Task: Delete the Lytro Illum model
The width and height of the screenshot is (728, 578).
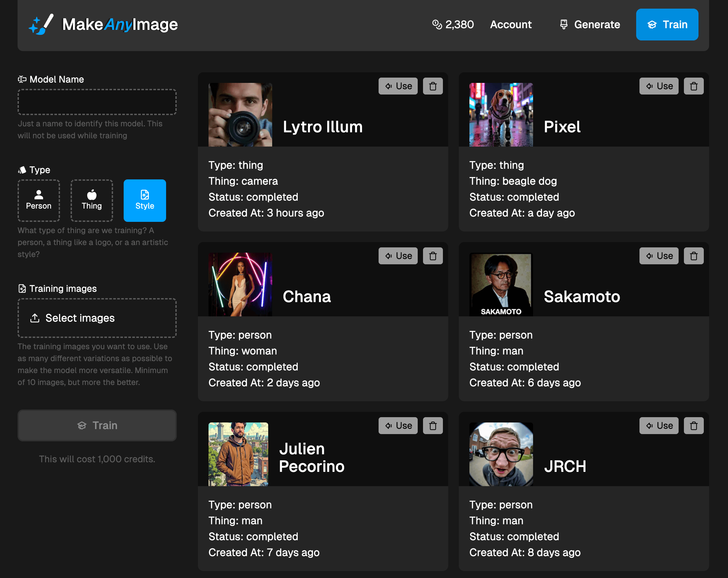Action: (433, 86)
